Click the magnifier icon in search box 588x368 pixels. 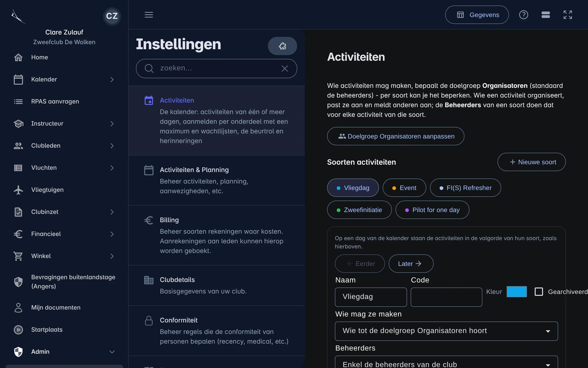pos(149,68)
